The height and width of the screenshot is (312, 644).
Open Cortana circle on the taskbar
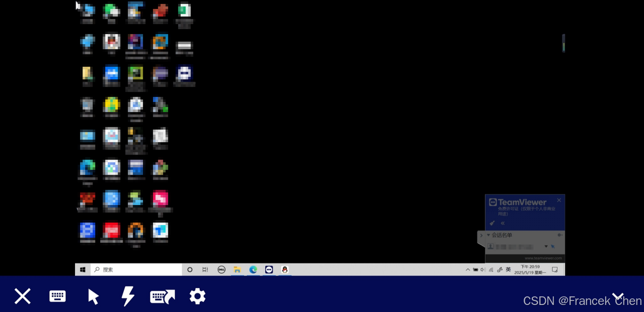[x=190, y=270]
